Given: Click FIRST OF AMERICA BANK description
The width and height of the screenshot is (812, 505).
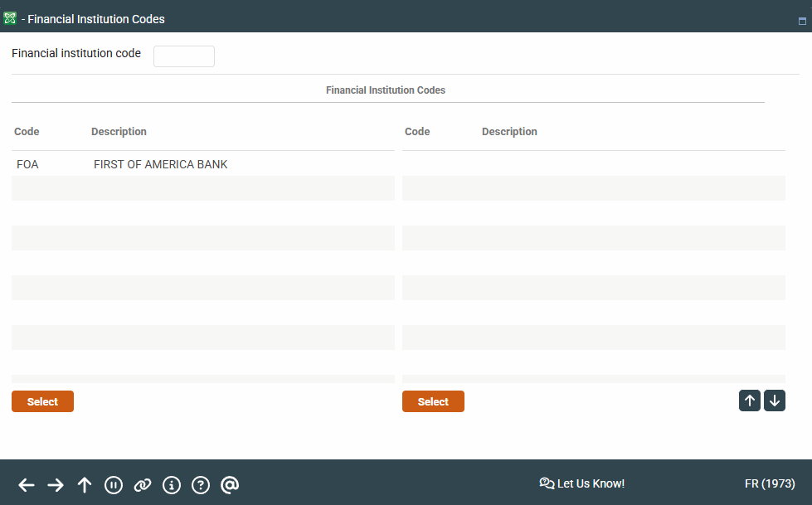Looking at the screenshot, I should pyautogui.click(x=160, y=164).
